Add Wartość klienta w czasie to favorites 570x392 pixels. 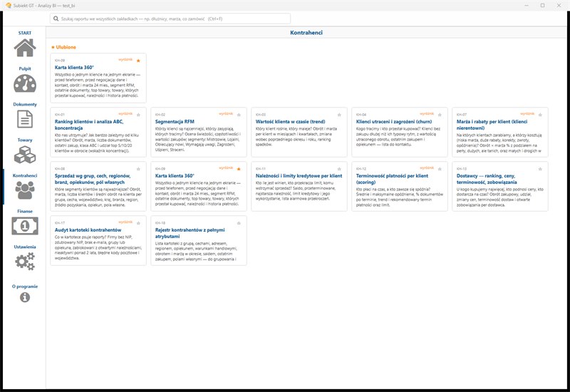(x=339, y=115)
